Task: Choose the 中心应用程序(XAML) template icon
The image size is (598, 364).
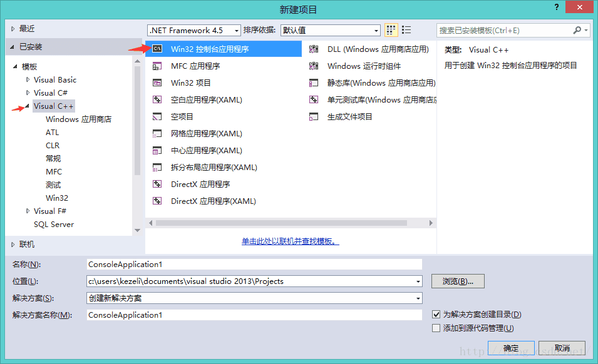Action: point(157,150)
